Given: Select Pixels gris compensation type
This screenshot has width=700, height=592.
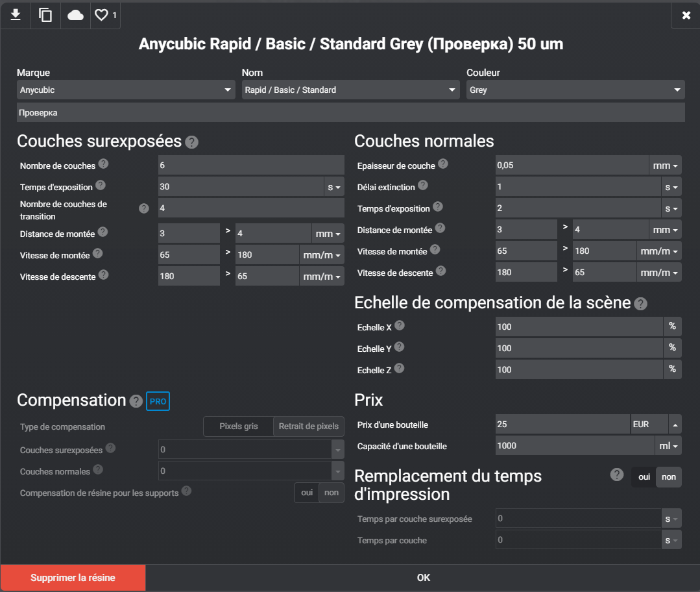Looking at the screenshot, I should click(238, 426).
